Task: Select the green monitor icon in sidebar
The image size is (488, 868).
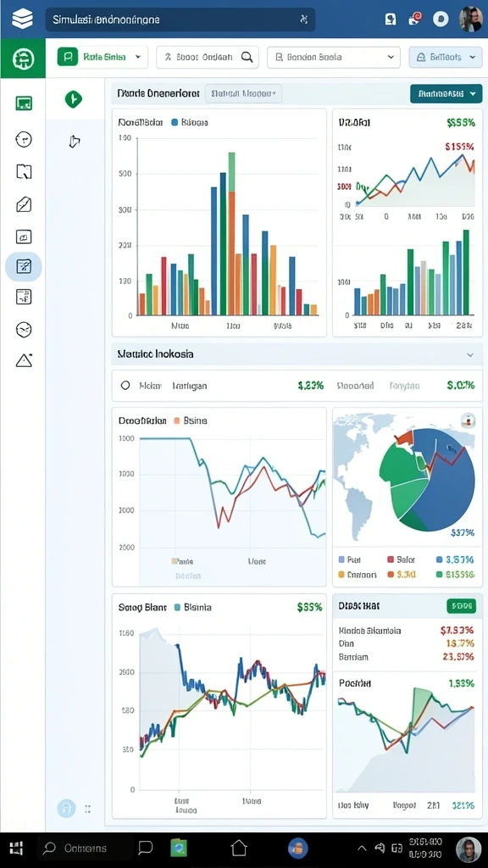Action: point(24,103)
